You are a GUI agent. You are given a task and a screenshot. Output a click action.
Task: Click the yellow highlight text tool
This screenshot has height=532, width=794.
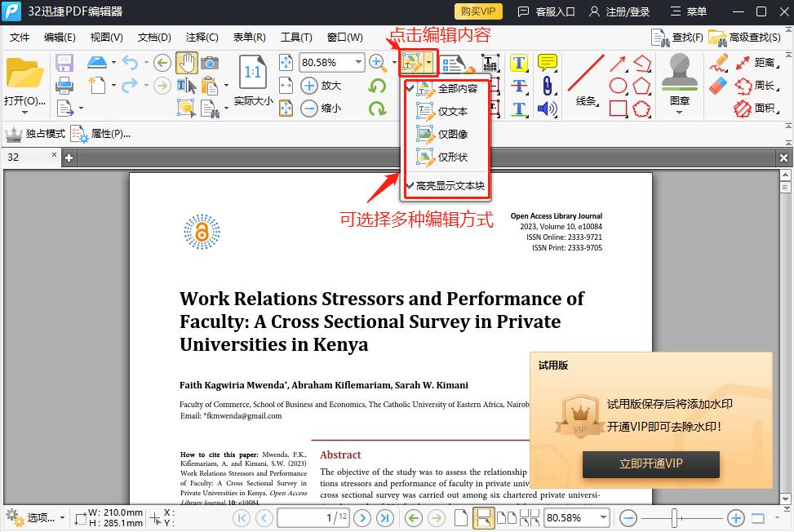[x=519, y=63]
